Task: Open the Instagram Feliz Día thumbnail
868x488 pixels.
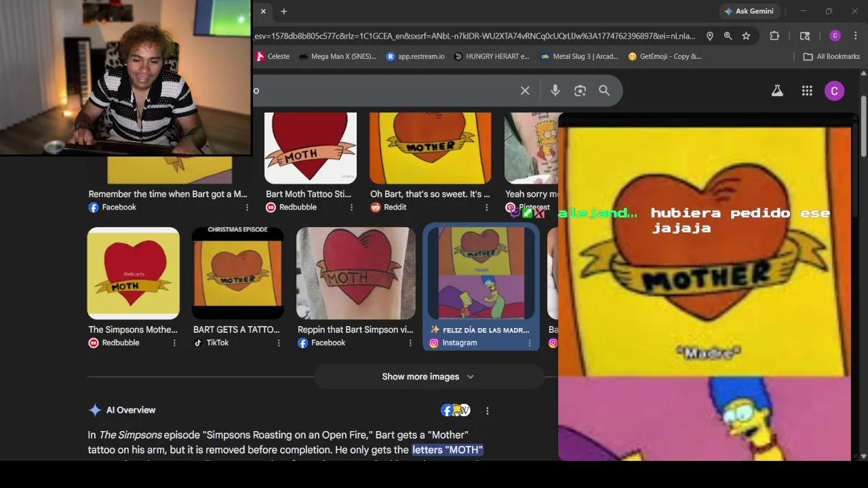Action: point(481,273)
